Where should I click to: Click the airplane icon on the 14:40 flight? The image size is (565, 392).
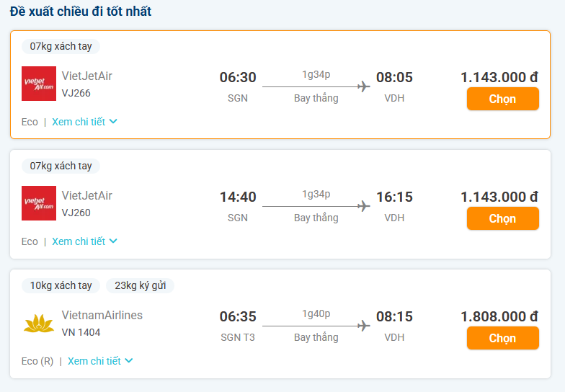(x=363, y=206)
